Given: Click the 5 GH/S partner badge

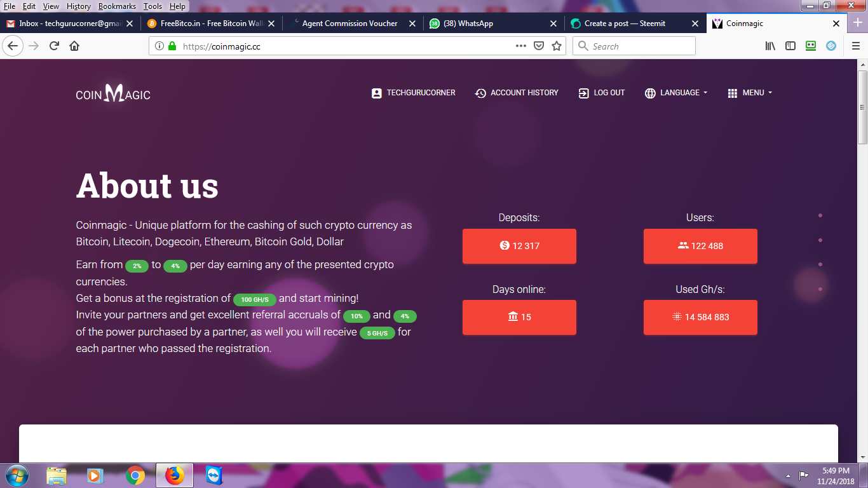Looking at the screenshot, I should coord(377,333).
